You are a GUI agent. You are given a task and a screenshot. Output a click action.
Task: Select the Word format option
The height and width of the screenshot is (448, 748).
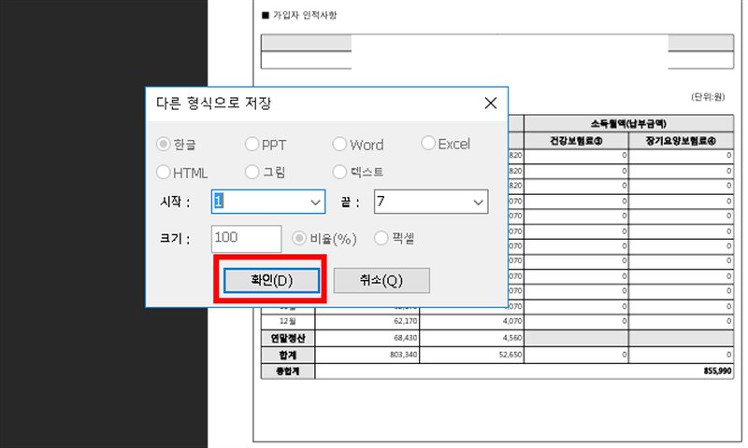click(x=339, y=144)
